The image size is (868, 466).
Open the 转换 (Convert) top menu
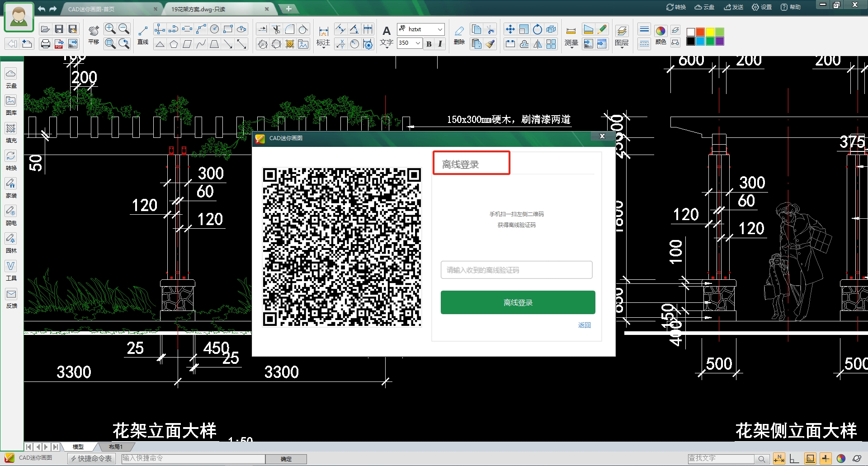676,7
